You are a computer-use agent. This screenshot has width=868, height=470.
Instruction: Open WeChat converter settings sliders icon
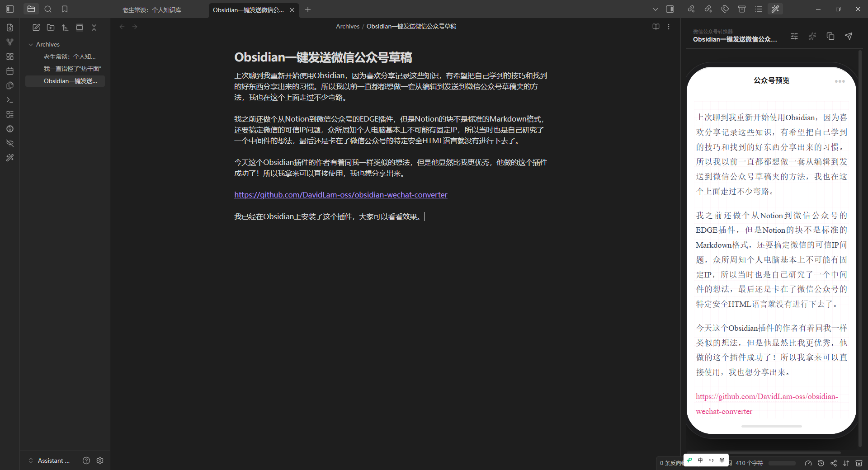[794, 36]
